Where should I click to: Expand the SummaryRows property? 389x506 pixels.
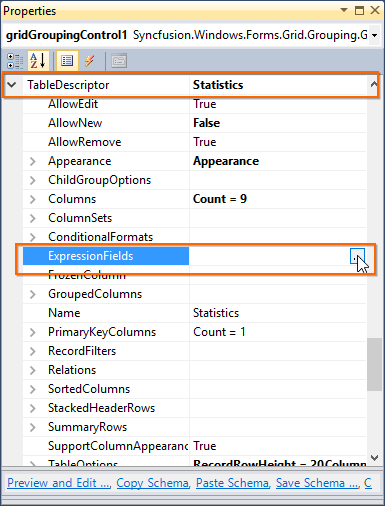[x=33, y=427]
